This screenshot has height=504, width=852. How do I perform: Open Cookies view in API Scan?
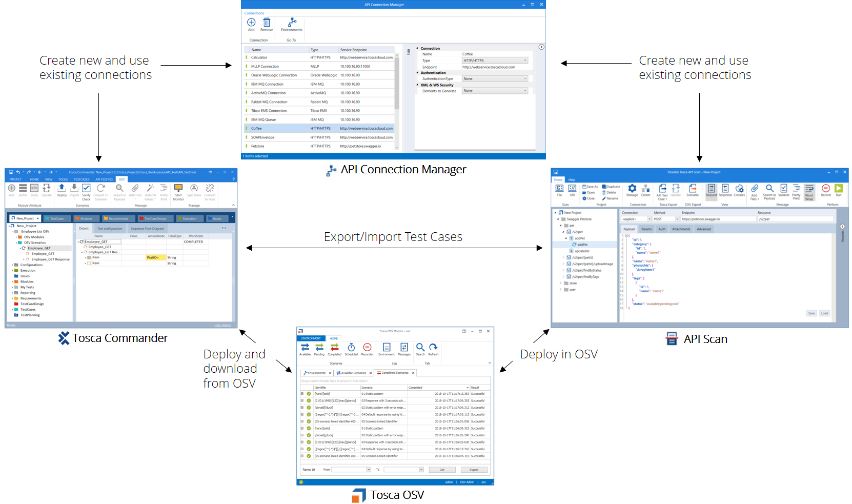[739, 190]
